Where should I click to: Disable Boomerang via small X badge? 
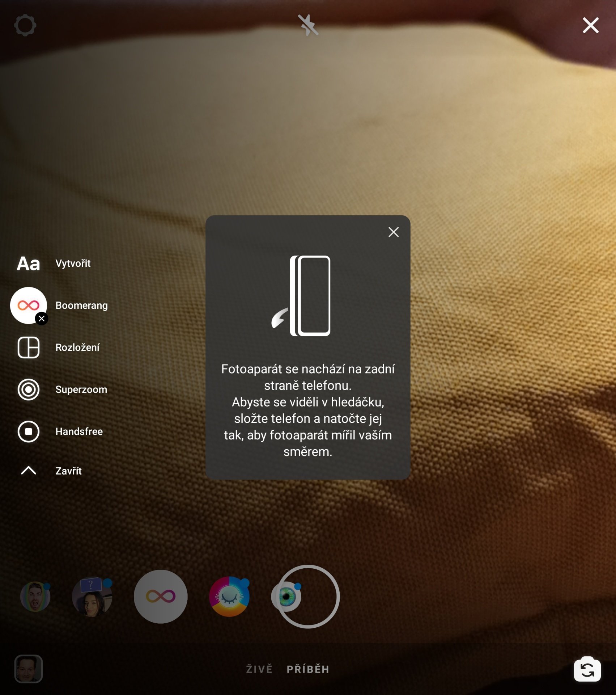pos(42,319)
